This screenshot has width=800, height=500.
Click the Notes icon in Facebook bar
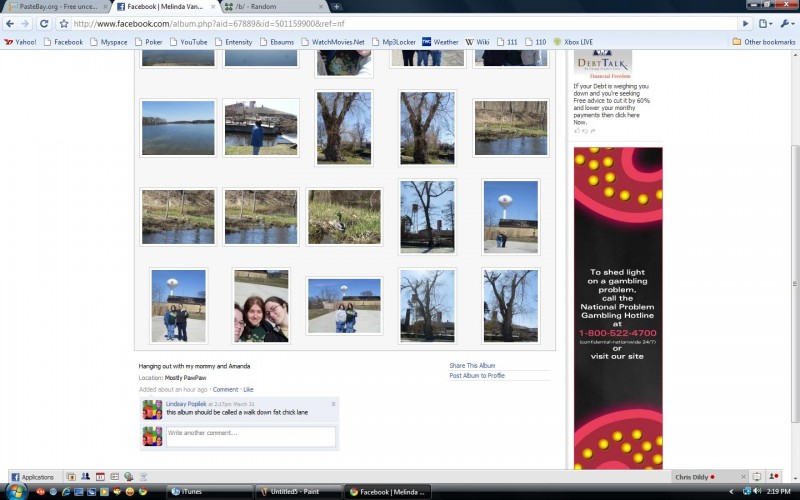point(114,477)
